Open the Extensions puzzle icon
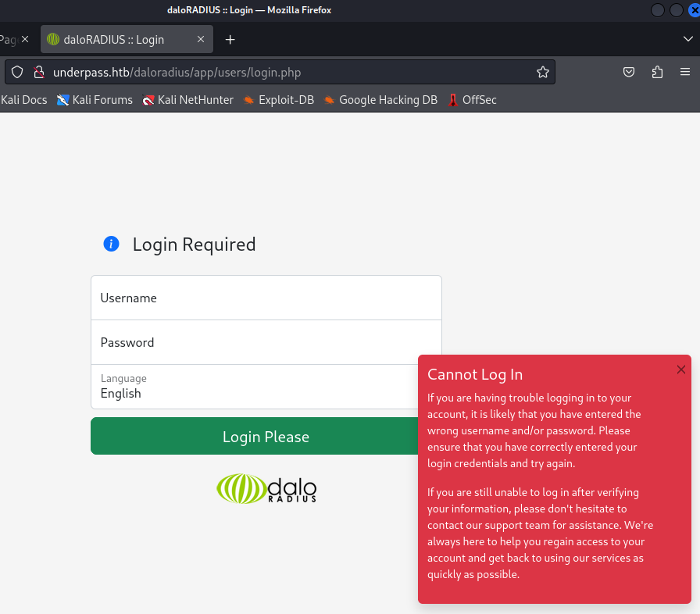Screen dimensions: 700x614 click(x=657, y=73)
